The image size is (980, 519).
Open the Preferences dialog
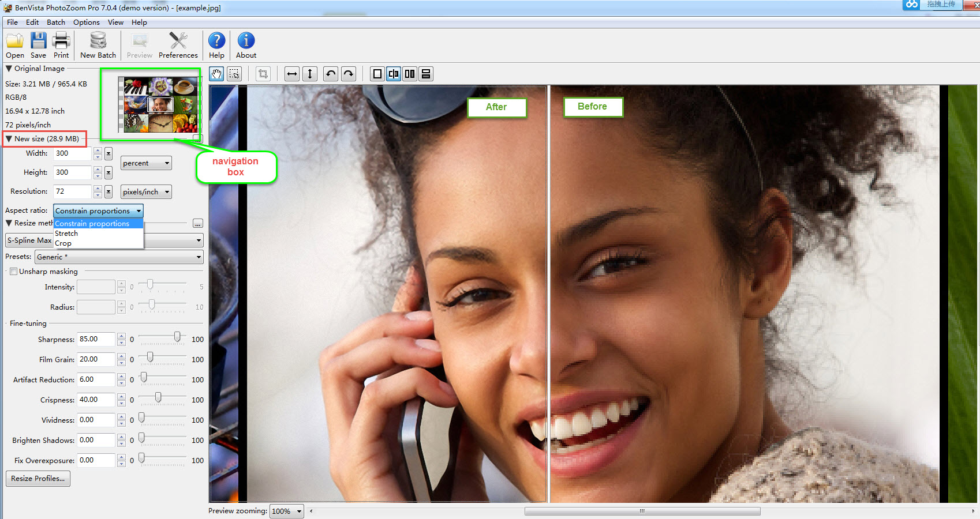178,43
